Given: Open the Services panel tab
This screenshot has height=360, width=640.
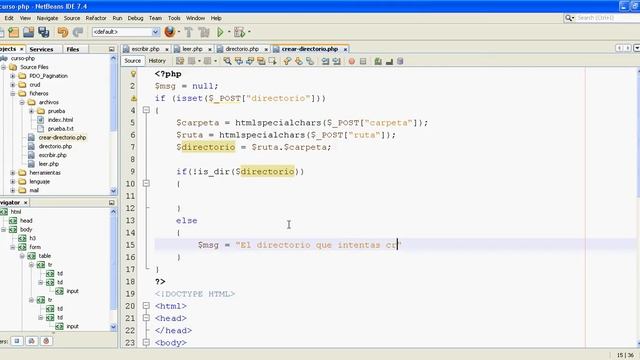Looking at the screenshot, I should [41, 49].
